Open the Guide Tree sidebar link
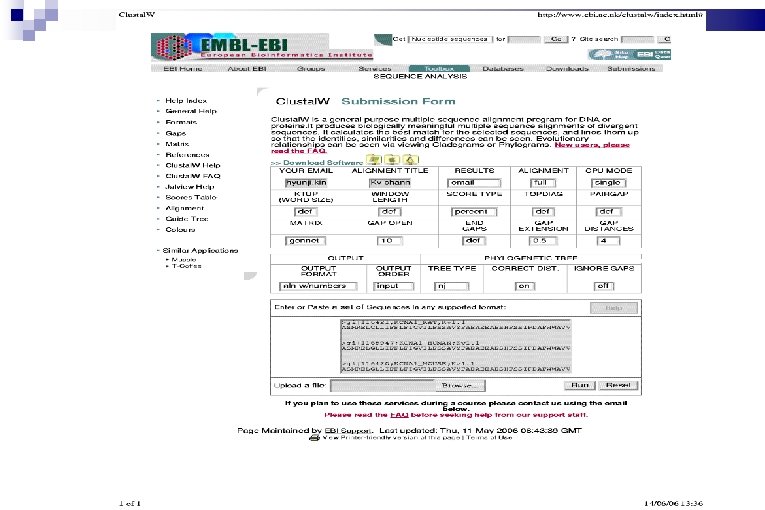765x510 pixels. click(x=187, y=219)
